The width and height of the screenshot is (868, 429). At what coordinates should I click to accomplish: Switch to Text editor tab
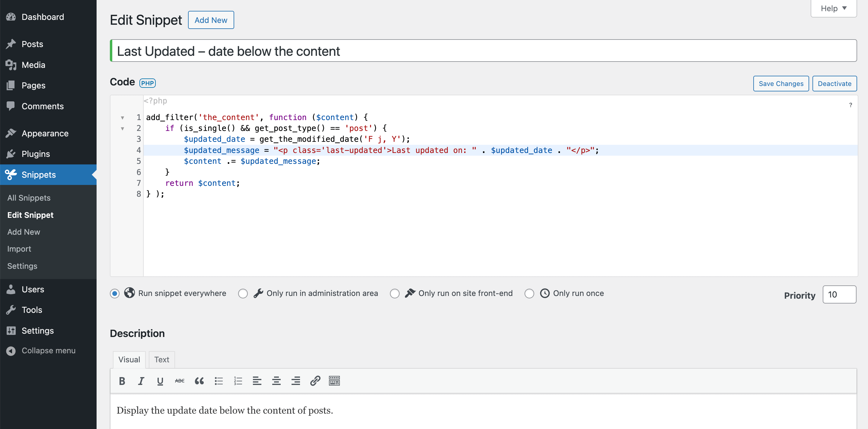[x=162, y=359]
